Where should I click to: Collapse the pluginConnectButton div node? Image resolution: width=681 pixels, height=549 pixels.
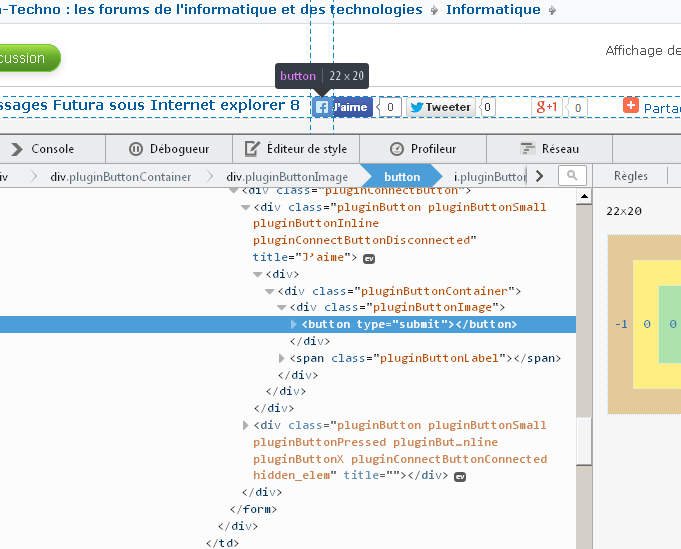[234, 191]
